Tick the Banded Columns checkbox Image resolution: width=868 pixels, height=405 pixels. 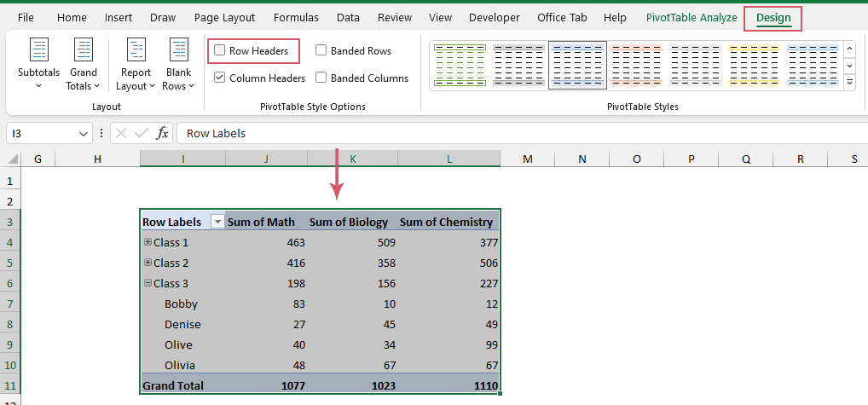(x=321, y=78)
